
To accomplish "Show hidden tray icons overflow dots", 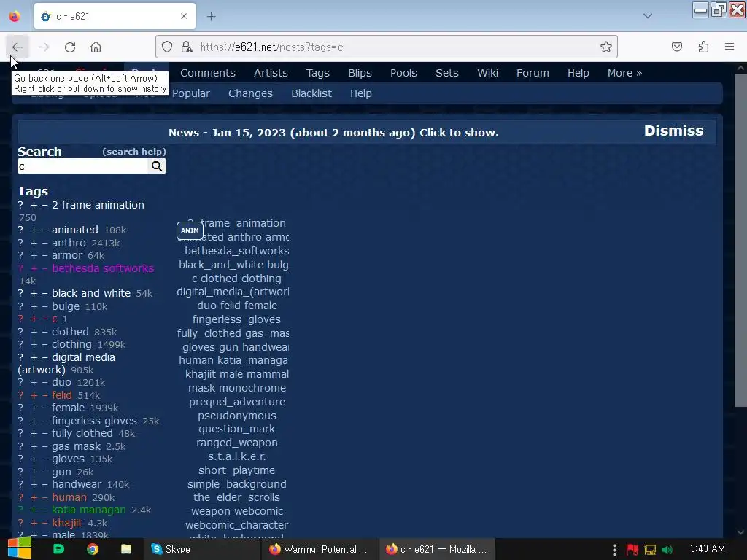I will 614,550.
